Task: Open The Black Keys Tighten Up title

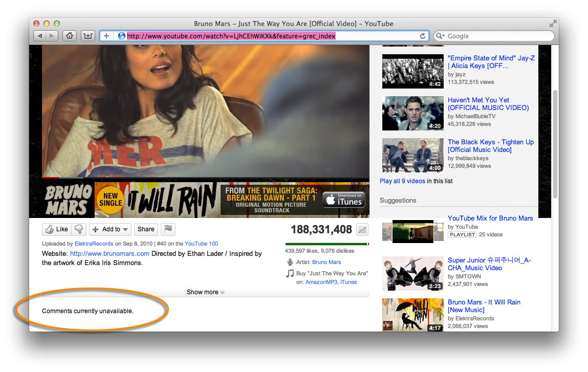Action: 491,146
